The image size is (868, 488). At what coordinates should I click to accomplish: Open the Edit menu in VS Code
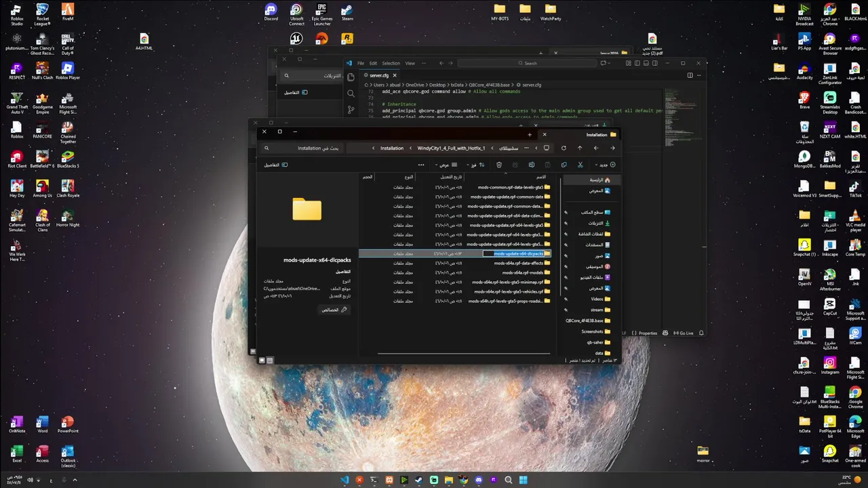(373, 63)
